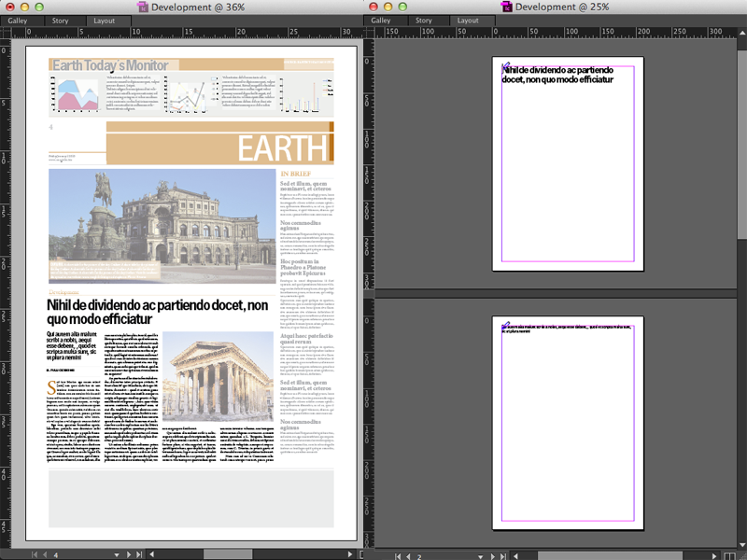The image size is (747, 560).
Task: Go to the first page using the leftmost navigation arrow
Action: coord(35,554)
